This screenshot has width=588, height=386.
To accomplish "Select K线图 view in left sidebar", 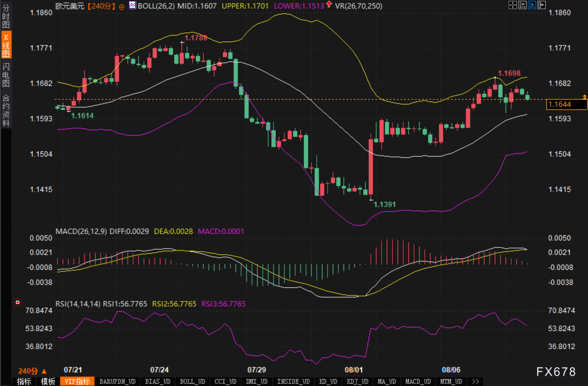I will coord(6,46).
